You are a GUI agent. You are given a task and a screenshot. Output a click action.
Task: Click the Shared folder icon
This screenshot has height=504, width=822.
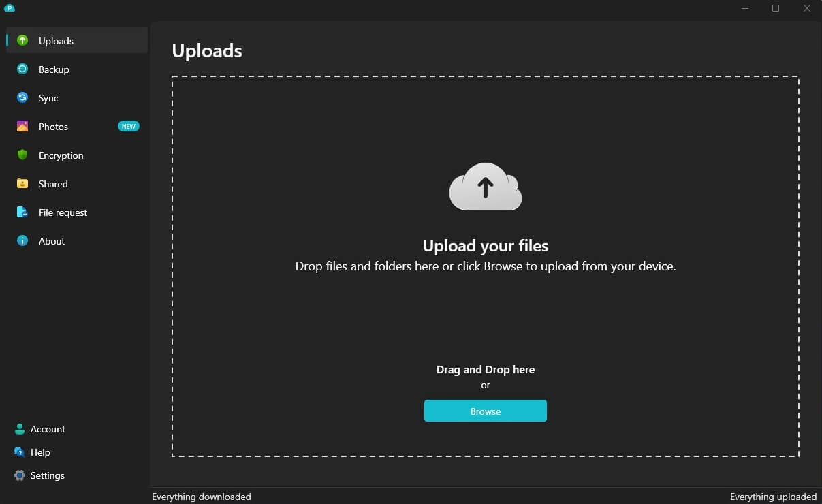(x=22, y=184)
